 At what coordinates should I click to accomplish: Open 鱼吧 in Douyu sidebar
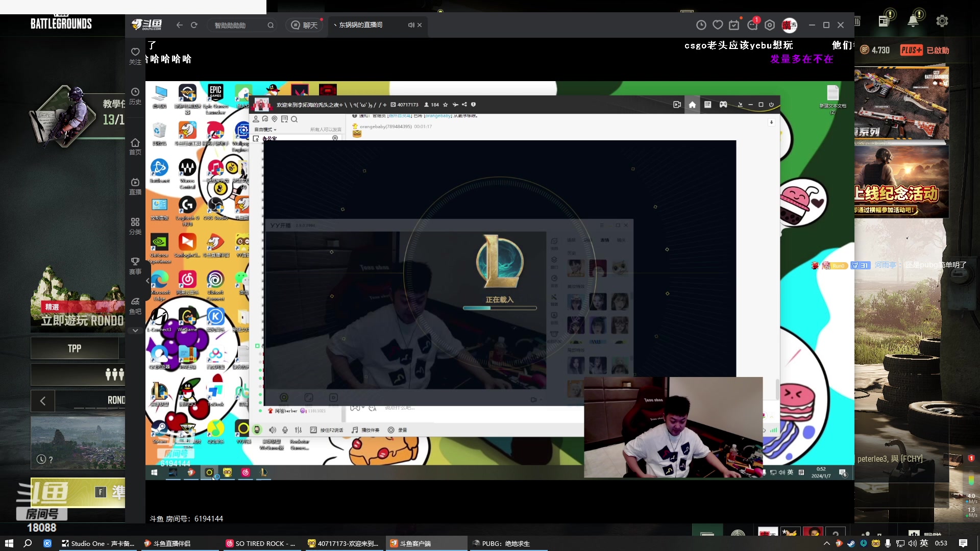tap(135, 306)
